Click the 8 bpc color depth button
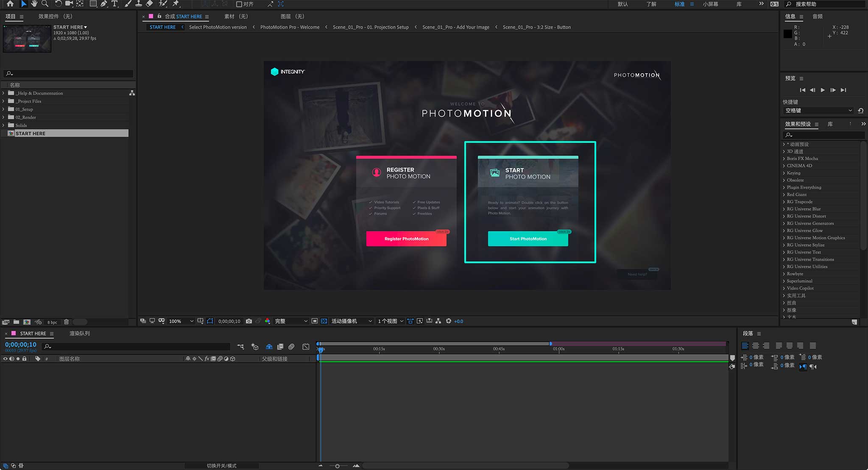The image size is (868, 470). [x=52, y=323]
